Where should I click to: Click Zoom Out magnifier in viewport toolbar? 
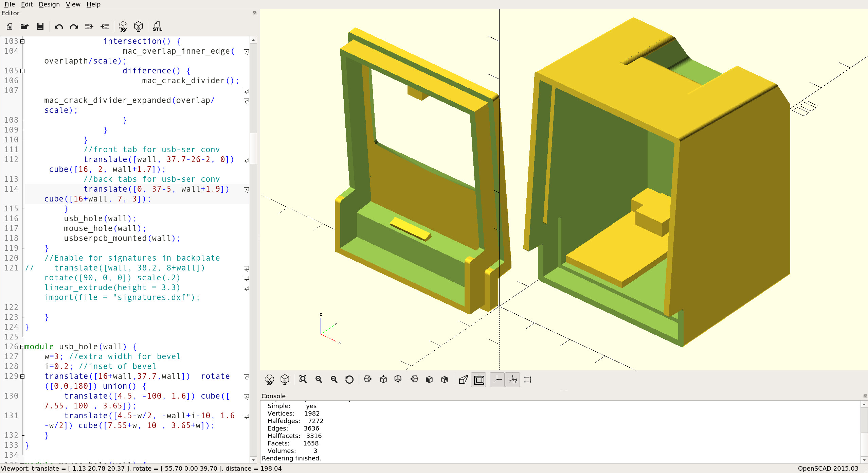[334, 379]
